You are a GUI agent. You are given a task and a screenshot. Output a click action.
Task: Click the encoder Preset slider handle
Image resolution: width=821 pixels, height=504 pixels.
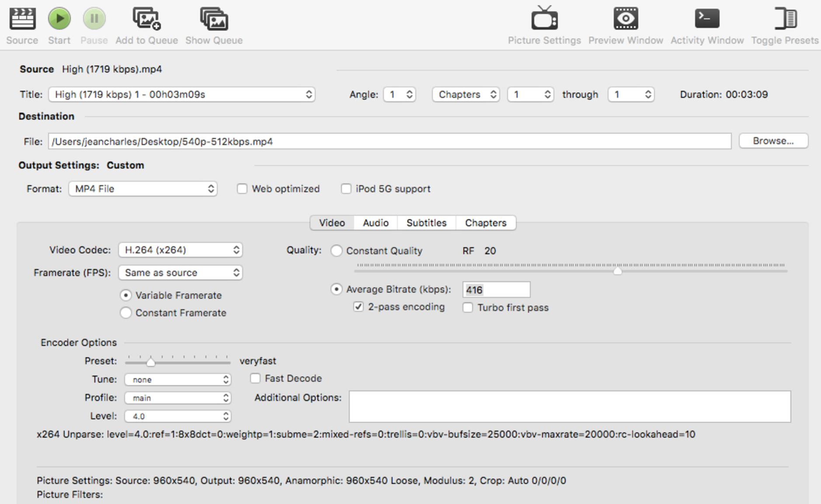point(151,362)
